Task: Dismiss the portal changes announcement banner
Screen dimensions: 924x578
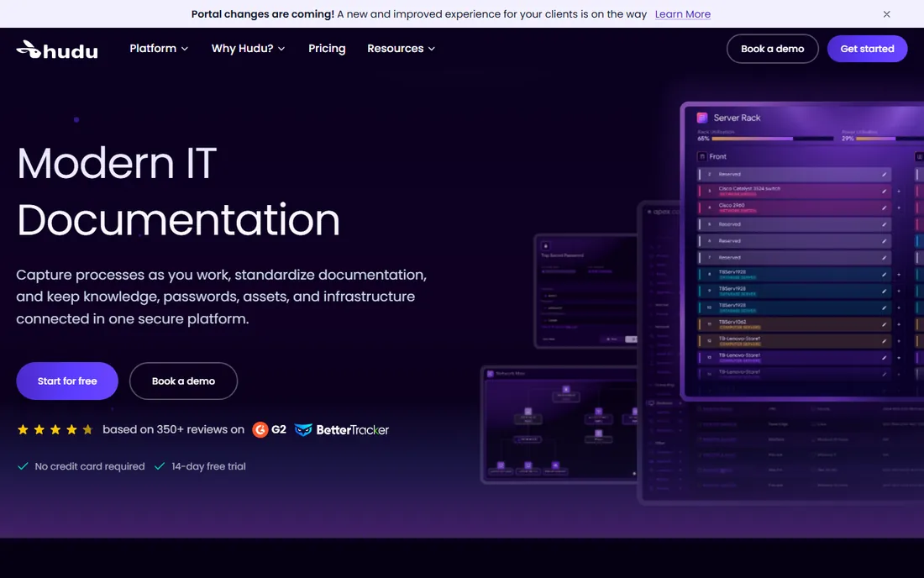Action: click(x=886, y=14)
